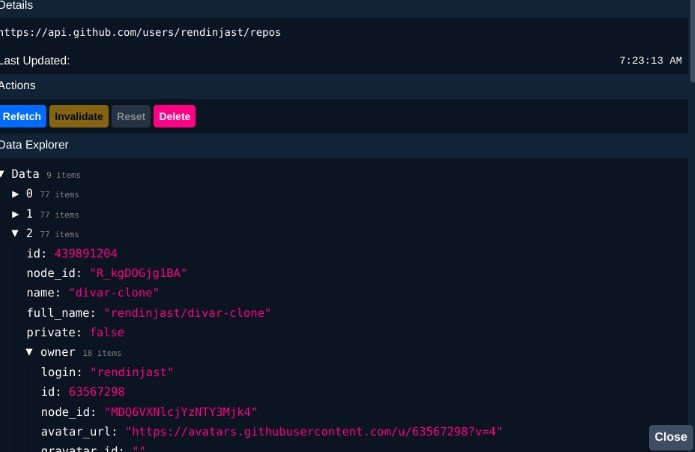Select full_name value "rendinjast/divar-clone"
Viewport: 695px width, 452px height.
point(187,313)
